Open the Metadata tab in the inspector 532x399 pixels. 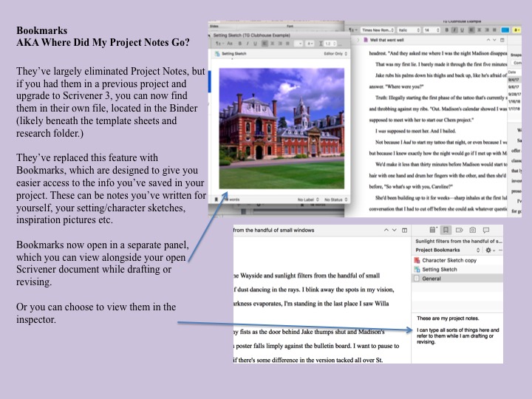(x=460, y=230)
